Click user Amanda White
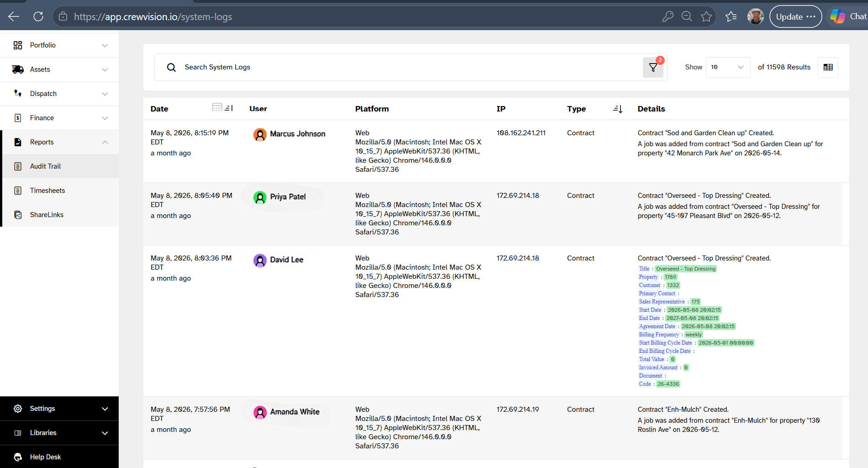Viewport: 868px width, 468px height. (x=287, y=412)
